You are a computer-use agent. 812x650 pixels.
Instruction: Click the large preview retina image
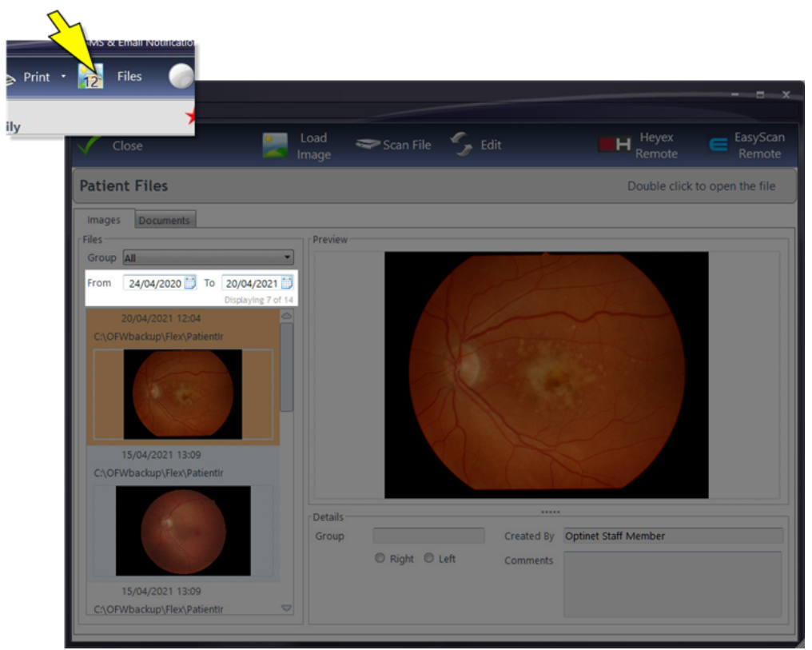pyautogui.click(x=547, y=375)
